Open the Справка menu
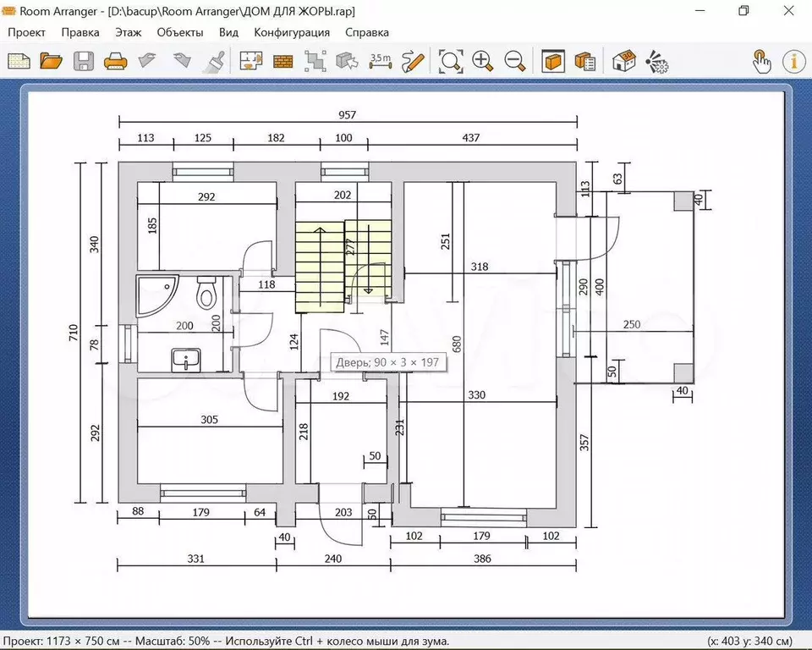Image resolution: width=812 pixels, height=650 pixels. tap(366, 32)
